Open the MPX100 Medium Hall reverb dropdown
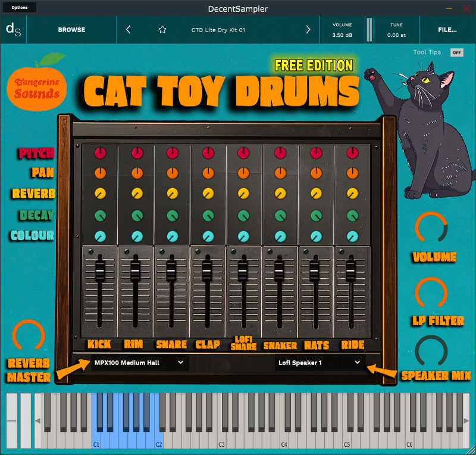 coord(139,363)
